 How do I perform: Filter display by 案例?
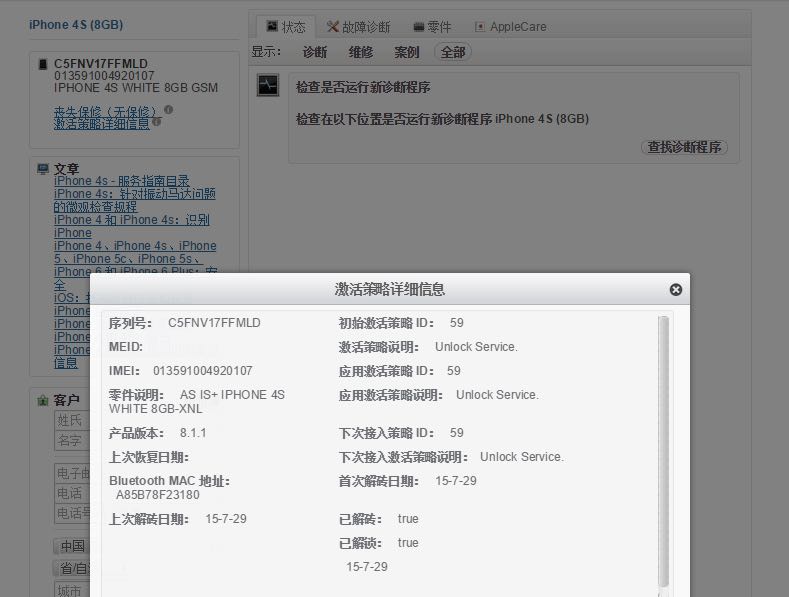pyautogui.click(x=407, y=52)
